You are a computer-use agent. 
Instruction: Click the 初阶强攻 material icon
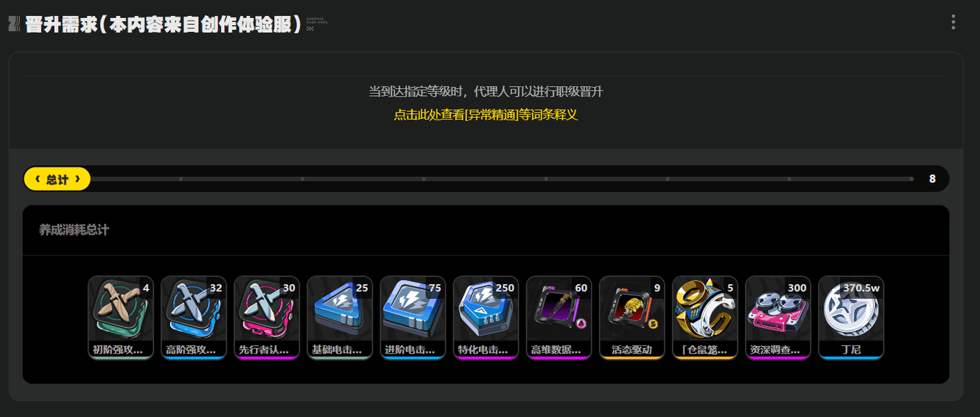121,318
